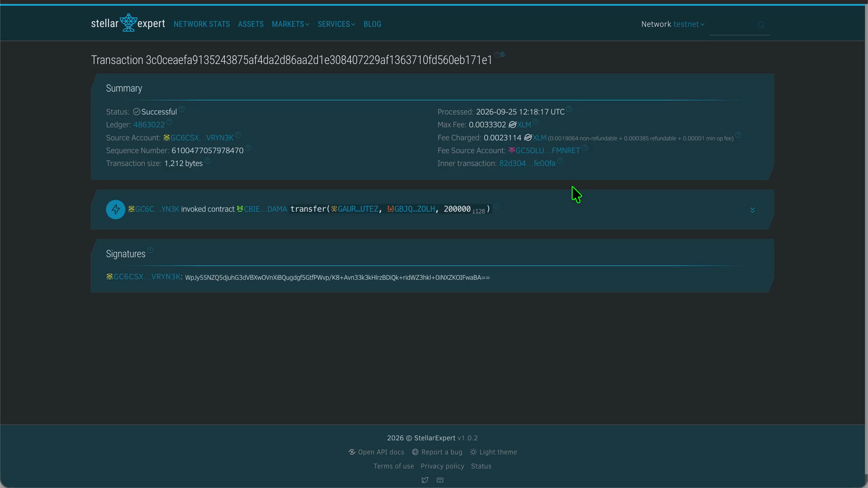Open the Blog menu link
This screenshot has height=488, width=868.
click(x=373, y=24)
